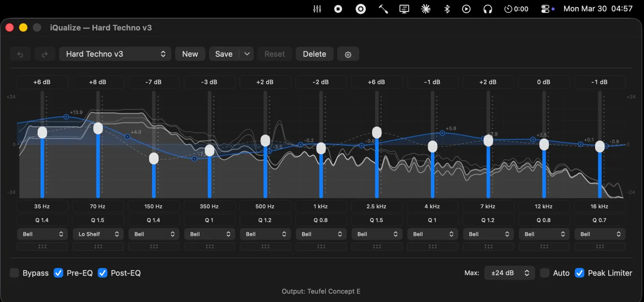This screenshot has height=302, width=644.
Task: Click the redo arrow button
Action: click(x=45, y=54)
